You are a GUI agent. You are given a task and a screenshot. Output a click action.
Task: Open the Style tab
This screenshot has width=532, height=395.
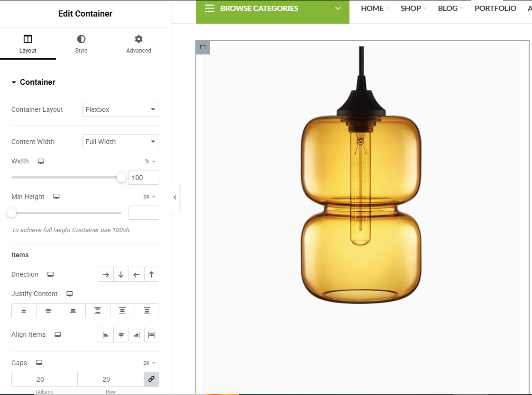tap(81, 44)
